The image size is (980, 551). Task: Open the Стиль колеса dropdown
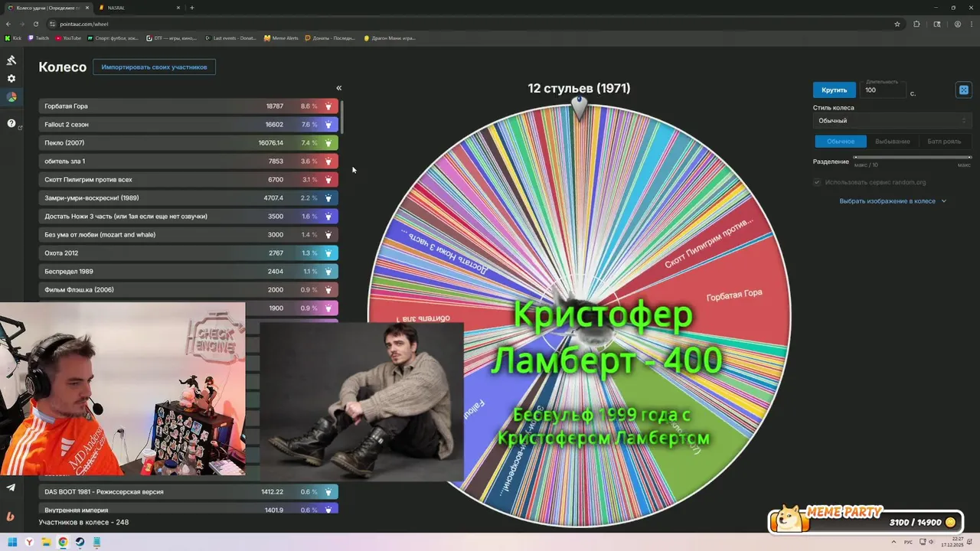point(892,121)
